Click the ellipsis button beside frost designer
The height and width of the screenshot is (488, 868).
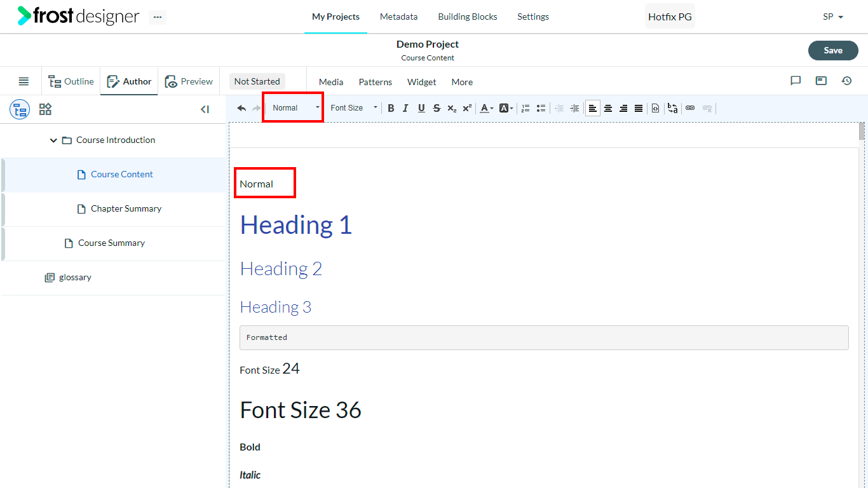(158, 17)
